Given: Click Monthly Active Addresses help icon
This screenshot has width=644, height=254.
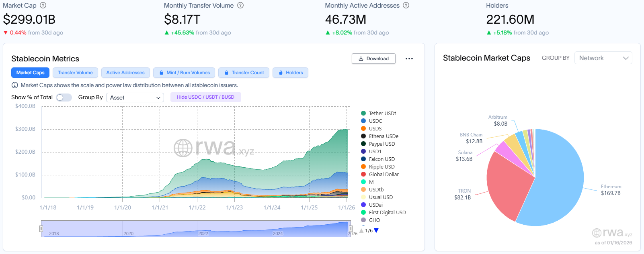Looking at the screenshot, I should click(406, 6).
